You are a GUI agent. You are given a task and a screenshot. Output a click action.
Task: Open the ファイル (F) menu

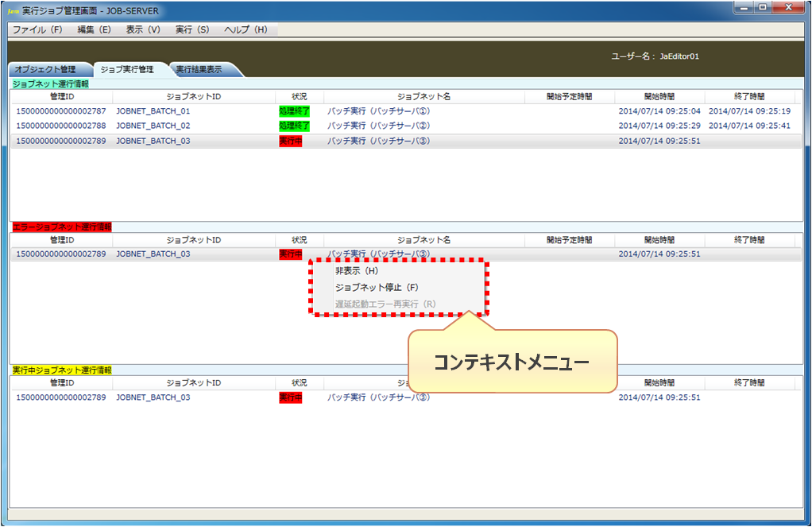click(37, 29)
